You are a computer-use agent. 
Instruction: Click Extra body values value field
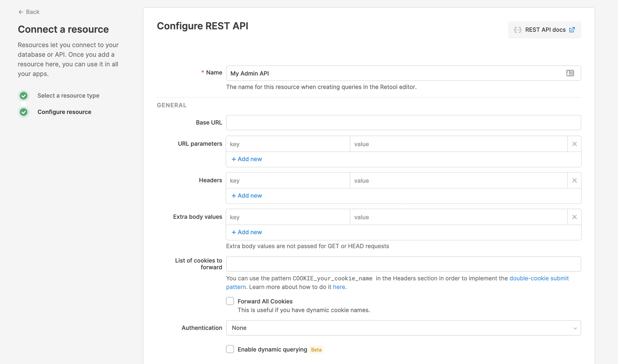point(458,217)
